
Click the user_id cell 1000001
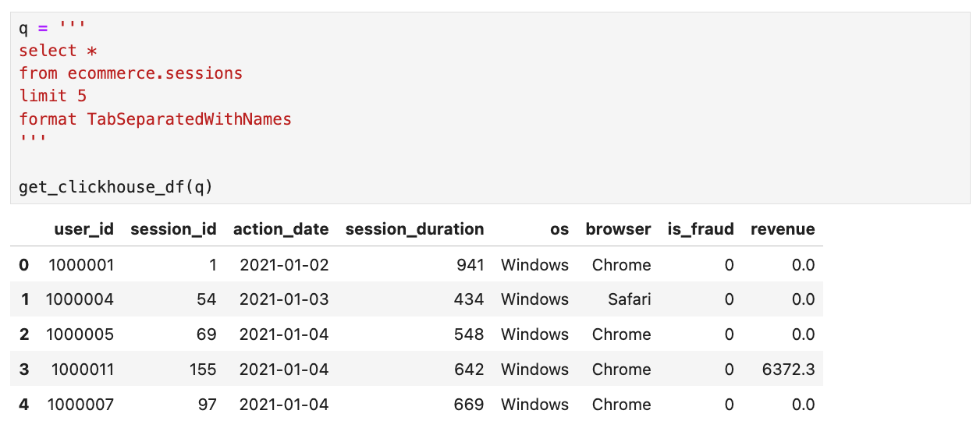pyautogui.click(x=81, y=265)
